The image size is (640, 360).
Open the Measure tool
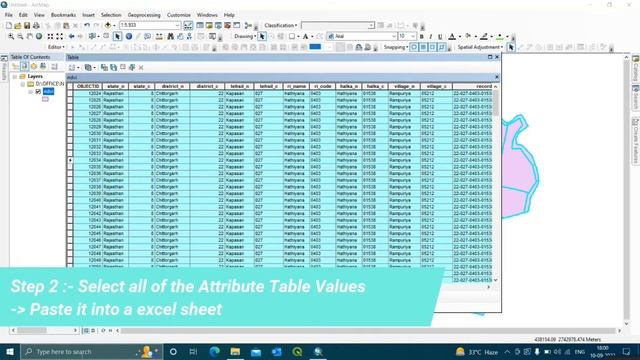[159, 37]
